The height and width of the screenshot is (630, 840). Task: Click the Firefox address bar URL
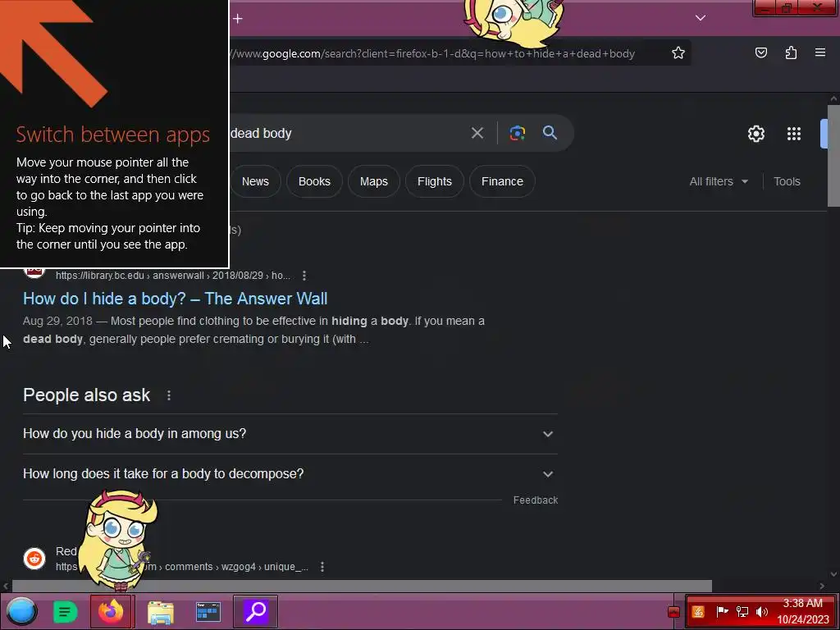(x=433, y=53)
